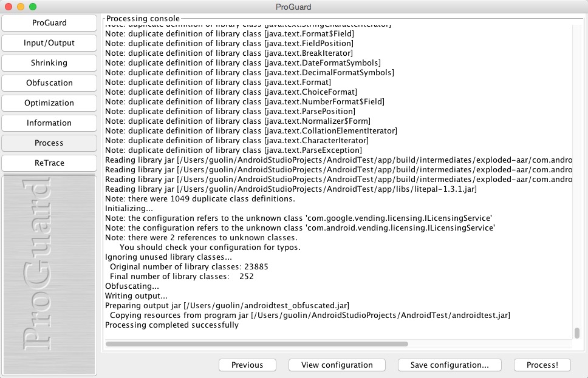The image size is (588, 378).
Task: Click duplicate definition line for java.text.DateFormatSymbols
Action: (x=243, y=62)
